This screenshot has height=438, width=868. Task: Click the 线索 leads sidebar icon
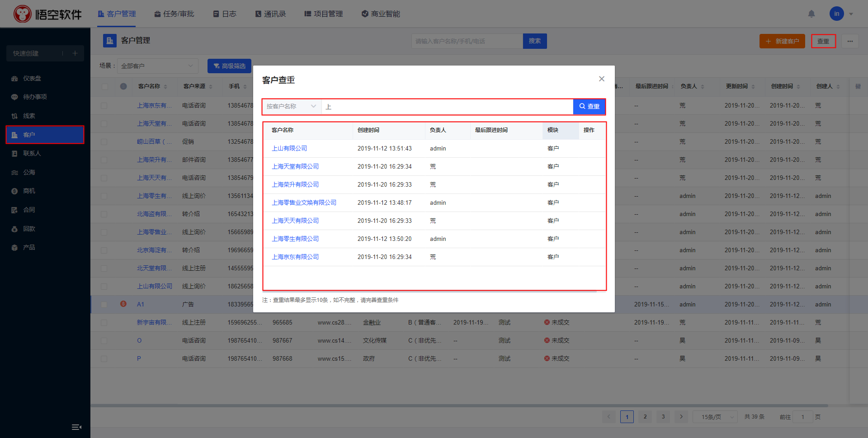tap(14, 116)
